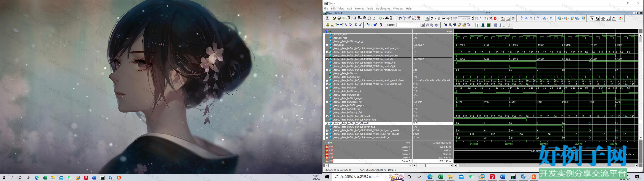The height and width of the screenshot is (181, 644).
Task: Click the 100 ps run length field
Action: [x=465, y=18]
